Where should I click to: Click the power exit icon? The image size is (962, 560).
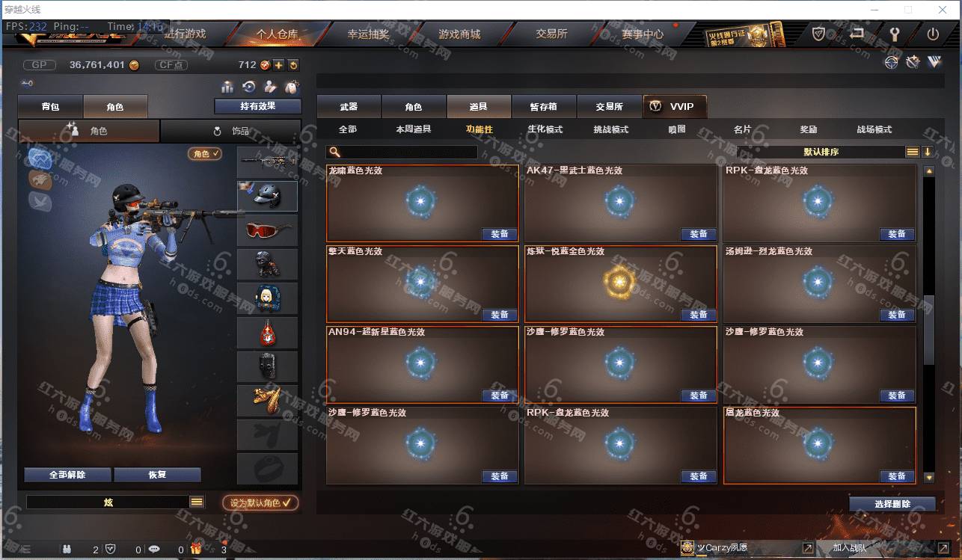(933, 34)
